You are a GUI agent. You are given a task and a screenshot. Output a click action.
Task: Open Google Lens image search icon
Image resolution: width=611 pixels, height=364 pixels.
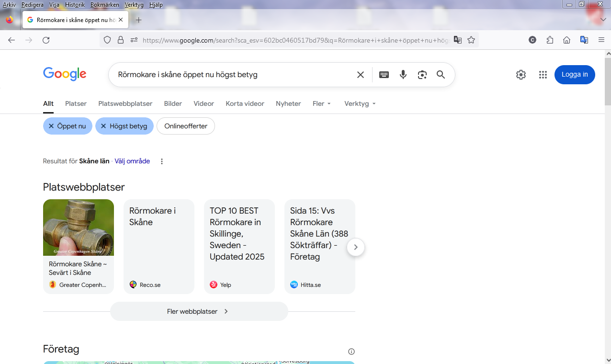pyautogui.click(x=422, y=75)
